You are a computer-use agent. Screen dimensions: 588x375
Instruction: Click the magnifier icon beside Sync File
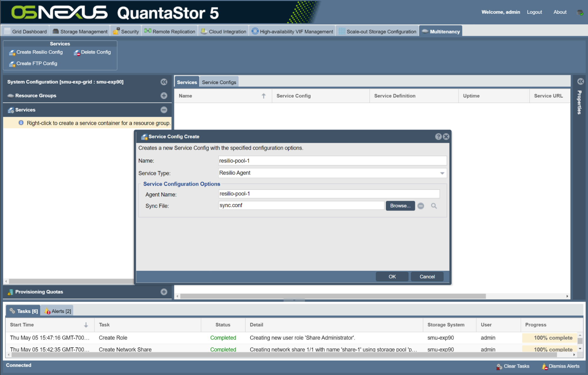(434, 206)
